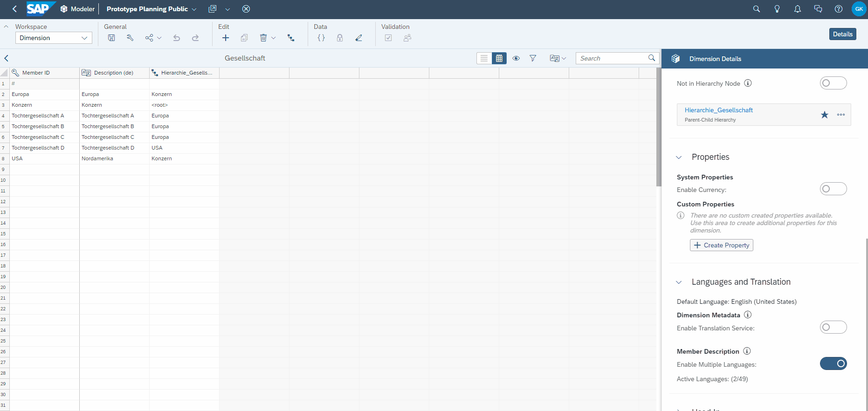Click the Create Property button
Image resolution: width=868 pixels, height=411 pixels.
pyautogui.click(x=721, y=245)
